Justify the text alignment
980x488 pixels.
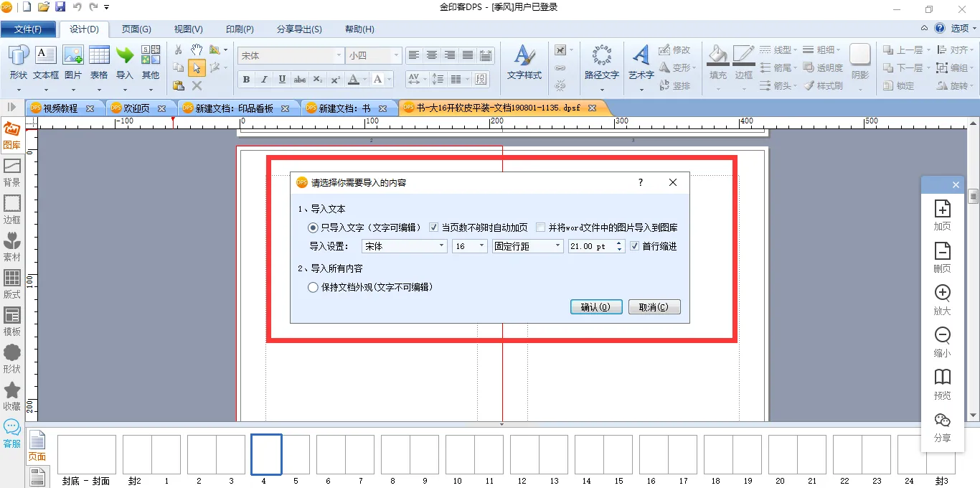[x=468, y=55]
